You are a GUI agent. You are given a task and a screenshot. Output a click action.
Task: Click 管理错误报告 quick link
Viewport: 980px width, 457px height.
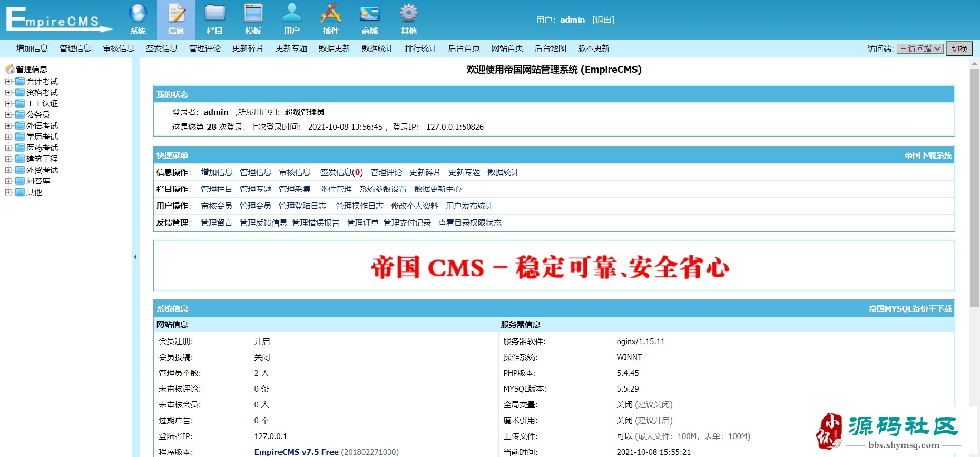[x=316, y=223]
